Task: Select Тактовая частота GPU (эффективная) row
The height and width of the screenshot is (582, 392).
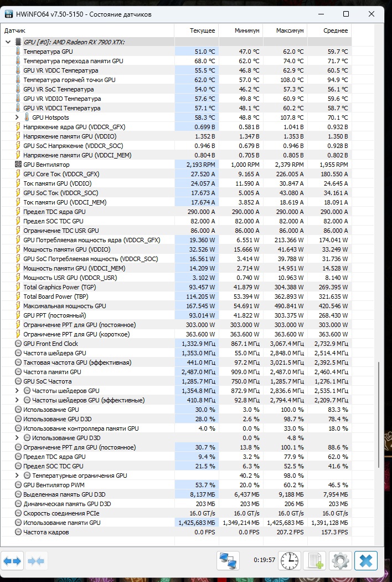Action: click(176, 363)
